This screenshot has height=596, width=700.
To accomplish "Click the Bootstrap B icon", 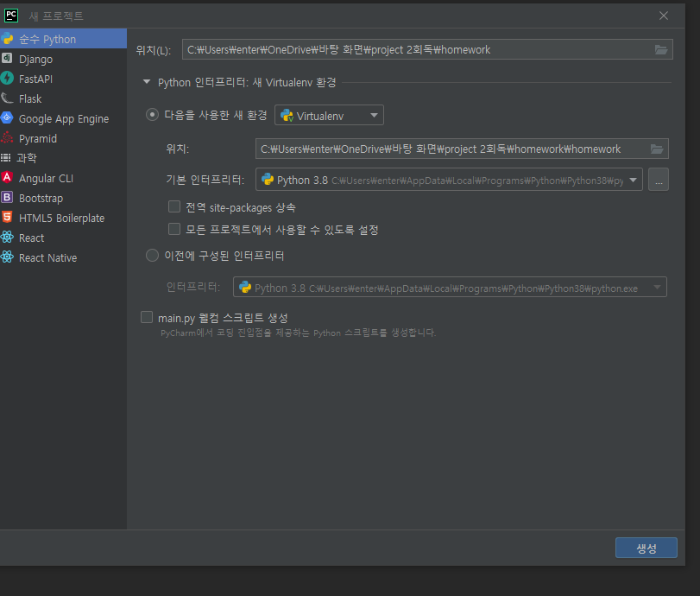I will click(7, 197).
